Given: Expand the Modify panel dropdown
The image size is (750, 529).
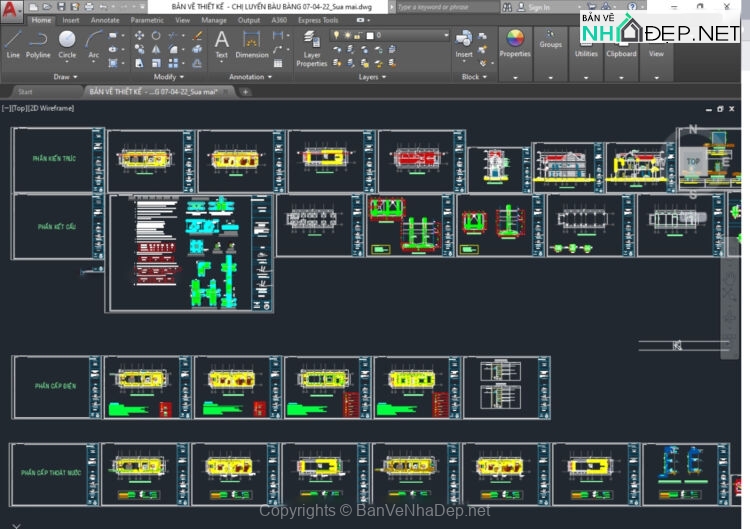Looking at the screenshot, I should (x=166, y=77).
